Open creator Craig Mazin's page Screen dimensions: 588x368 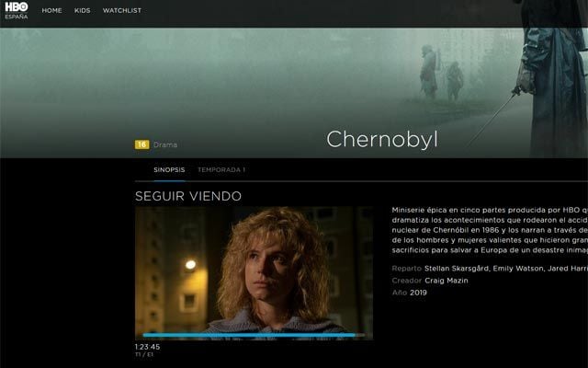pyautogui.click(x=447, y=281)
